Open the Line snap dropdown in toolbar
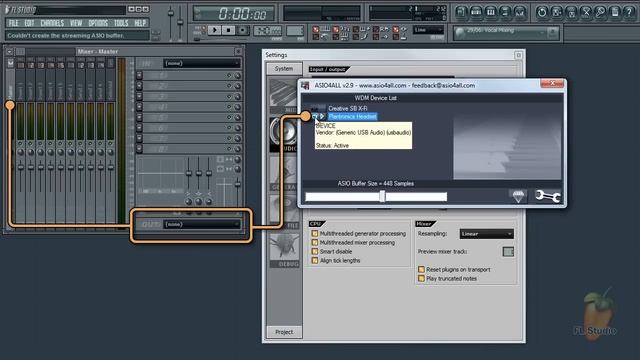This screenshot has height=360, width=640. [x=429, y=30]
